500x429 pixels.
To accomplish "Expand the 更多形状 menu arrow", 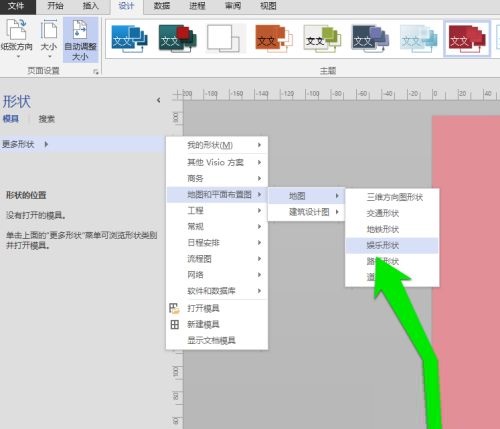I will click(x=46, y=144).
